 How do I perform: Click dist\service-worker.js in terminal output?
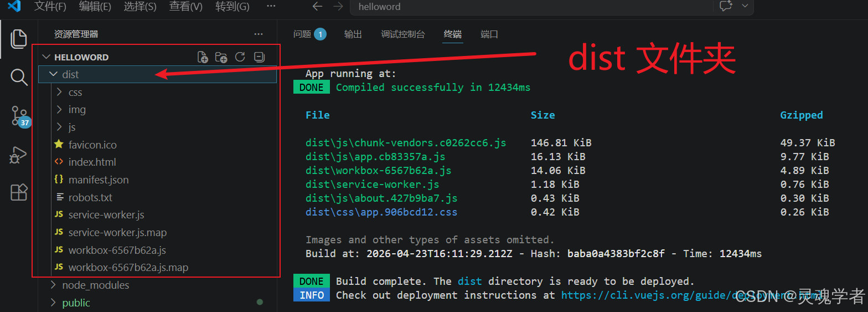point(372,185)
